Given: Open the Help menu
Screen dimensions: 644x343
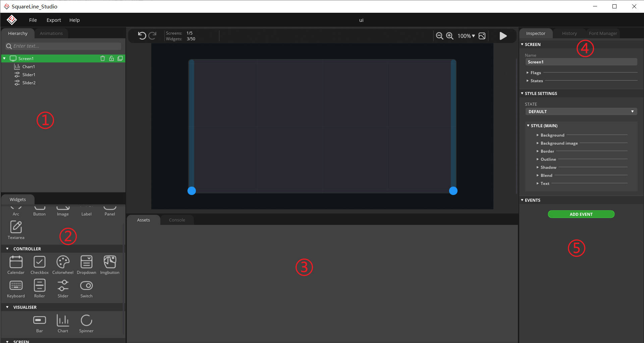Looking at the screenshot, I should pos(74,20).
